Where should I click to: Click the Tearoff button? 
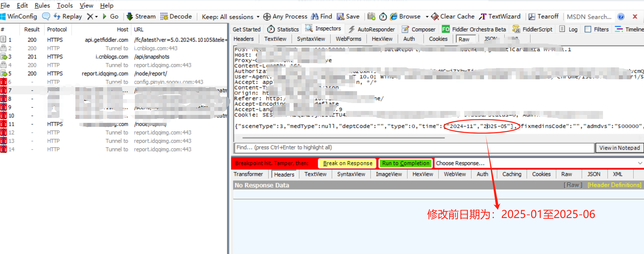(543, 16)
